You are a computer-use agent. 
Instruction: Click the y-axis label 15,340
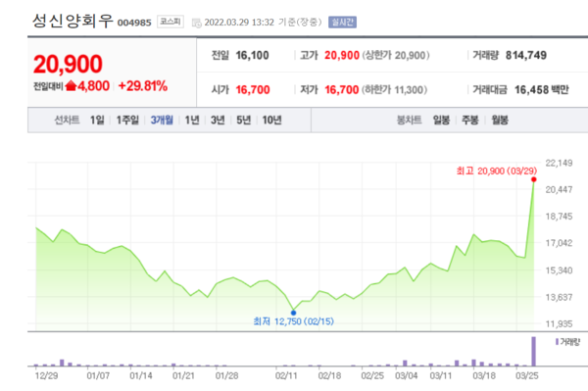click(x=559, y=270)
